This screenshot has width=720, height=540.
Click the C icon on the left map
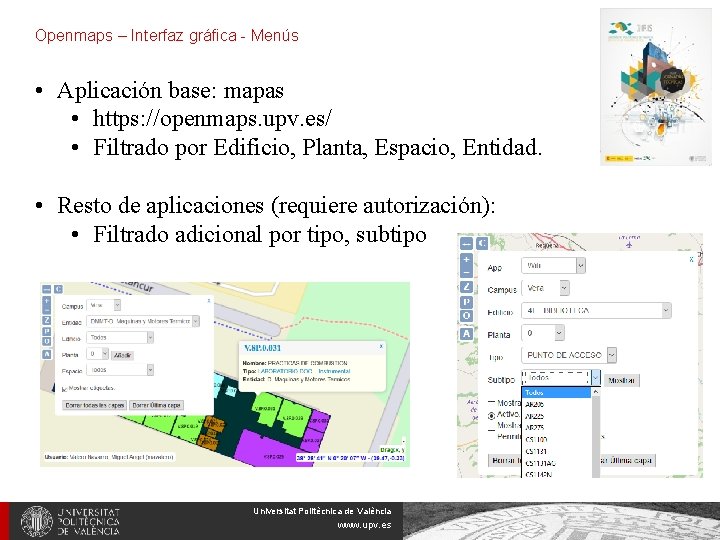coord(58,289)
